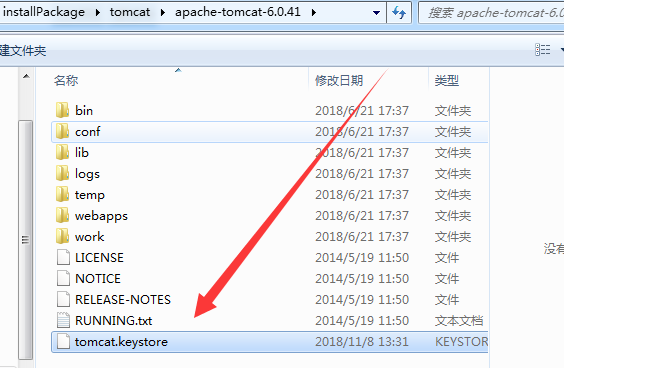Select the webapps folder name

pyautogui.click(x=101, y=216)
